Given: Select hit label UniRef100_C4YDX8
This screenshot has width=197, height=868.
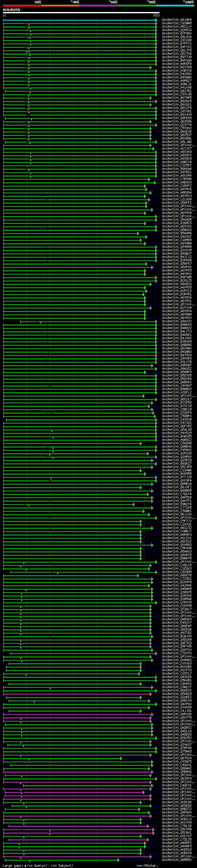Looking at the screenshot, I should click(x=177, y=419).
